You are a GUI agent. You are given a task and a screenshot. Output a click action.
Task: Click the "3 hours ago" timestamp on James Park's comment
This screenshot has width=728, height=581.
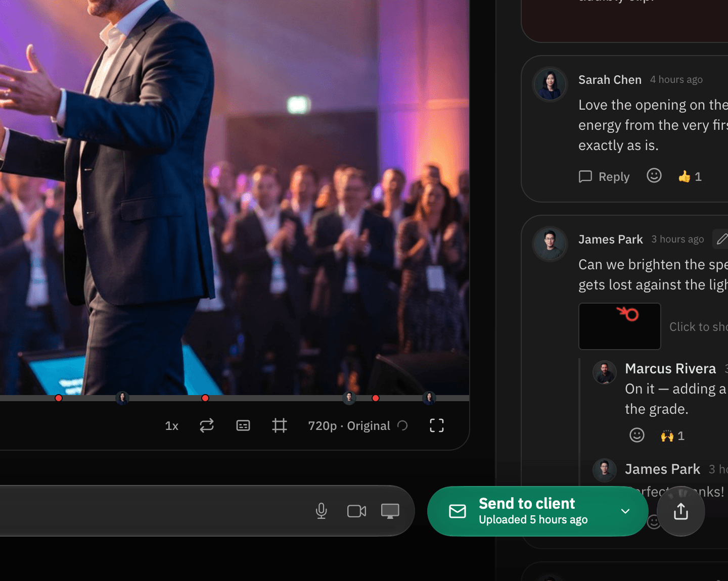tap(677, 239)
